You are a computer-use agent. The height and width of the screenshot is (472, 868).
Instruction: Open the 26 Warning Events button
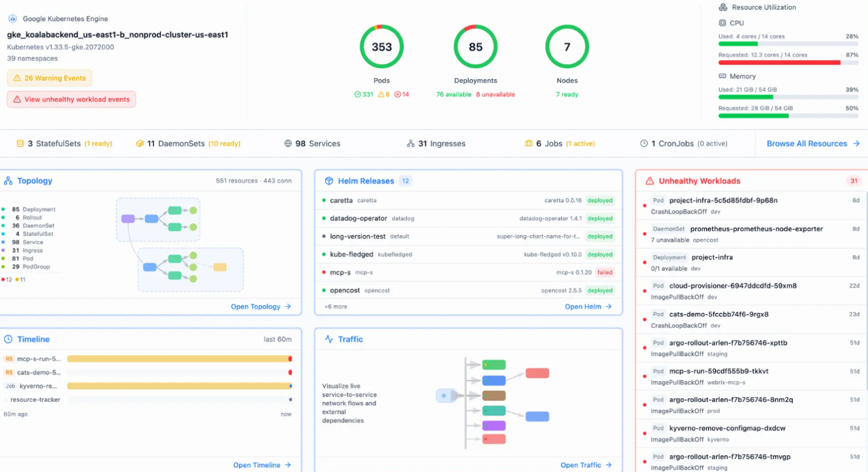[x=49, y=78]
